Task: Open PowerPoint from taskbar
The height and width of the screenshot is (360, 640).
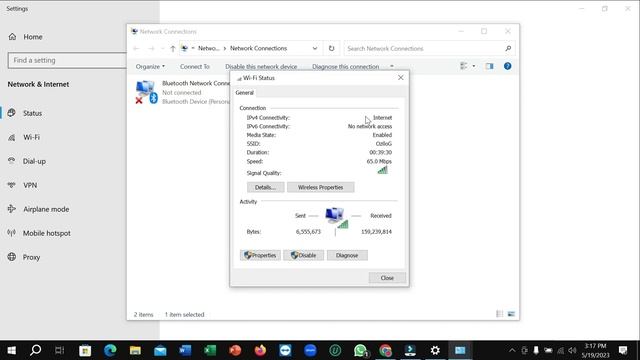Action: coord(235,350)
